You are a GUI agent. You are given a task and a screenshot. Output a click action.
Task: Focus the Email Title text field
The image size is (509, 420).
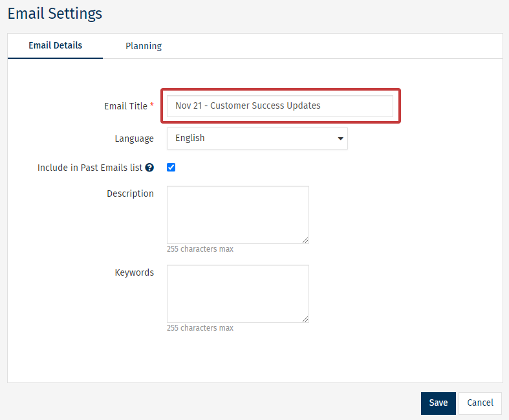(x=279, y=106)
